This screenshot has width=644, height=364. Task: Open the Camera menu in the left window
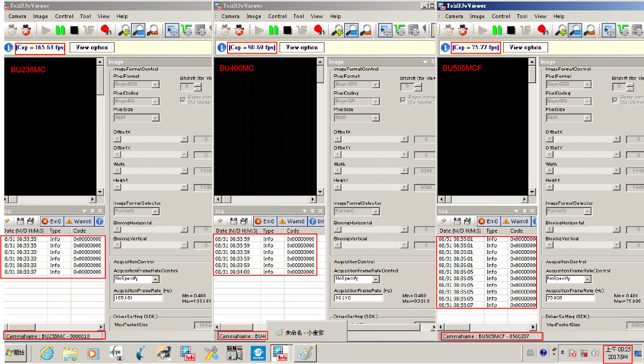click(17, 16)
